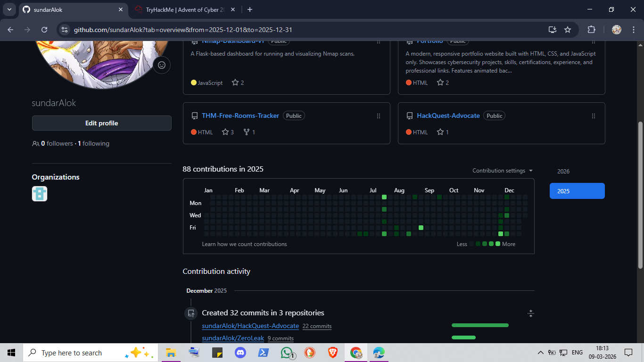Screen dimensions: 644x362
Task: Open the browser Extensions puzzle icon
Action: coord(591,30)
